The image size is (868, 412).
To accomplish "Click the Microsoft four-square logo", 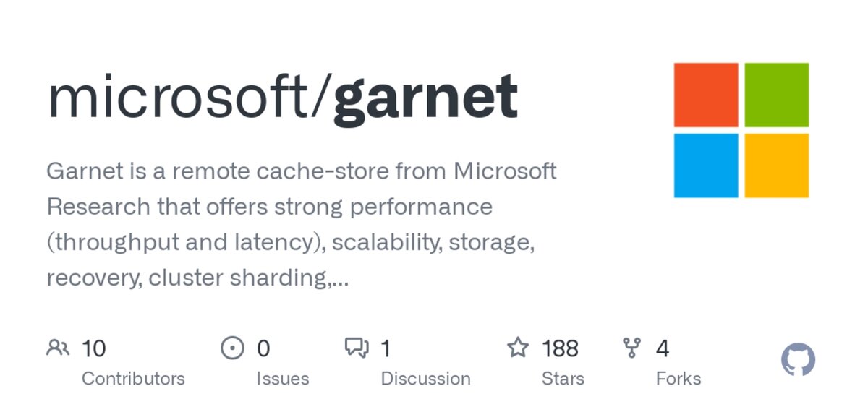I will (741, 130).
